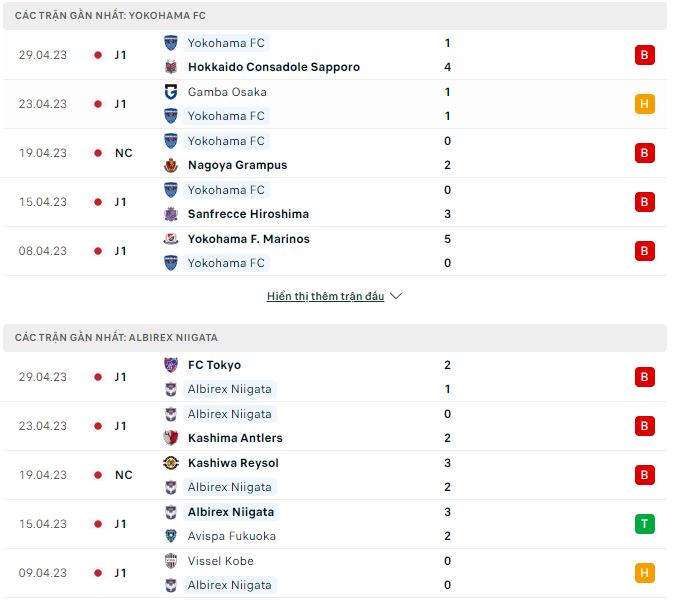Screen dimensions: 675x600
Task: Click the Gamba Osaka team crest
Action: pyautogui.click(x=170, y=92)
